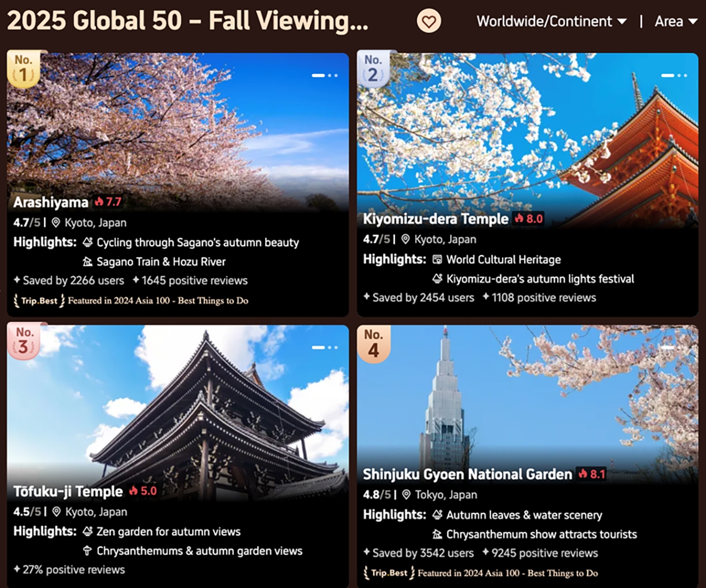The height and width of the screenshot is (588, 706).
Task: Click Tōfuku-ji image carousel indicator dots
Action: [325, 348]
